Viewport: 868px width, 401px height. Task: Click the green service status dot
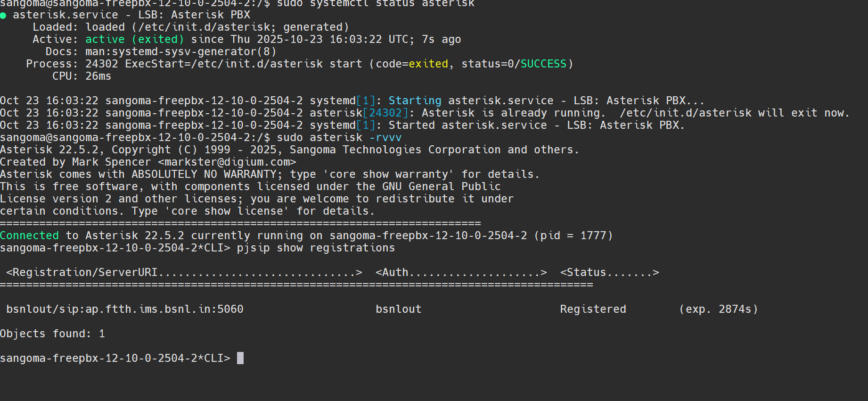(3, 16)
